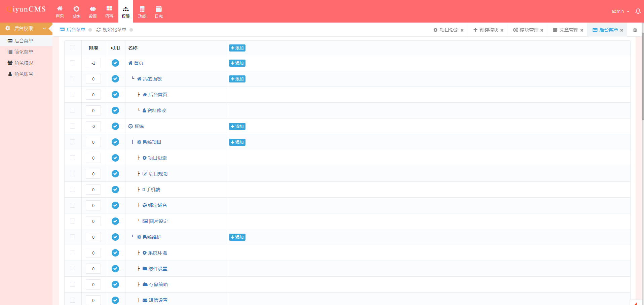
Task: Toggle the select-all checkbox in table header
Action: (73, 48)
